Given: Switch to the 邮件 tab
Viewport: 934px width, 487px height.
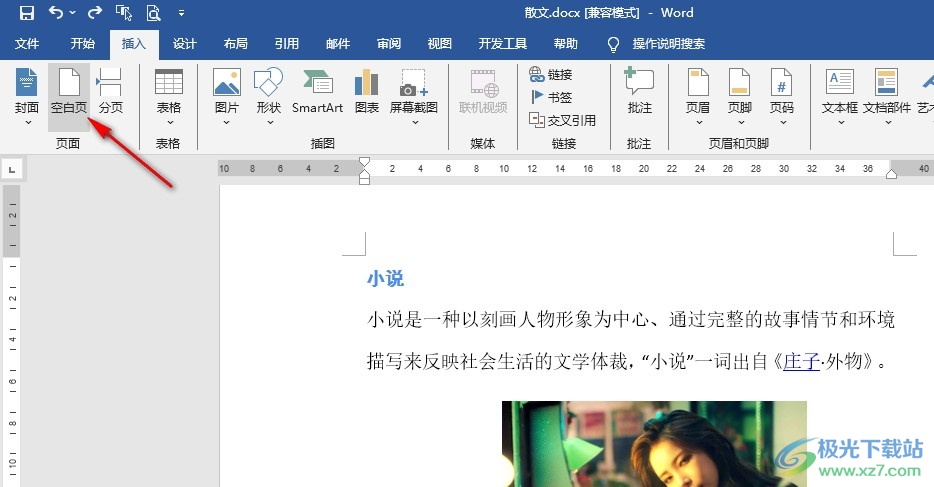Looking at the screenshot, I should (x=338, y=43).
